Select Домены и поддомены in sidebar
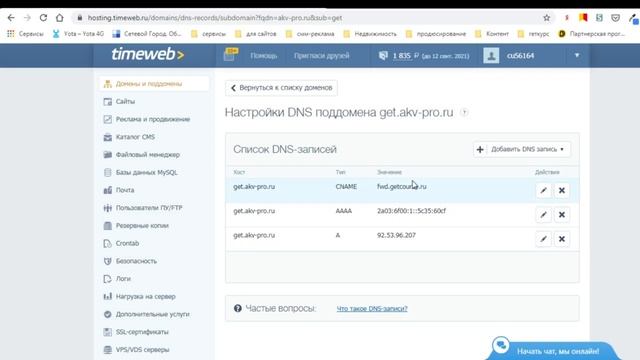The image size is (640, 360). 154,84
